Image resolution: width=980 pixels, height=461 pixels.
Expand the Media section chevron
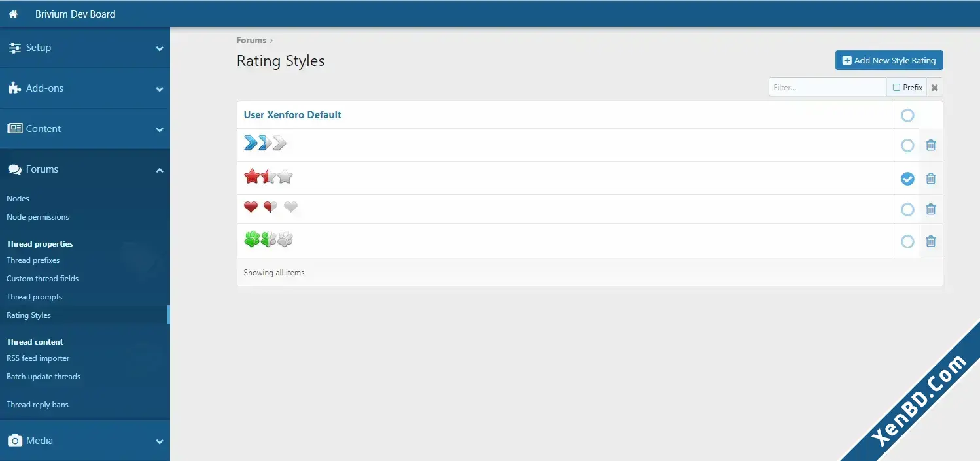point(160,441)
